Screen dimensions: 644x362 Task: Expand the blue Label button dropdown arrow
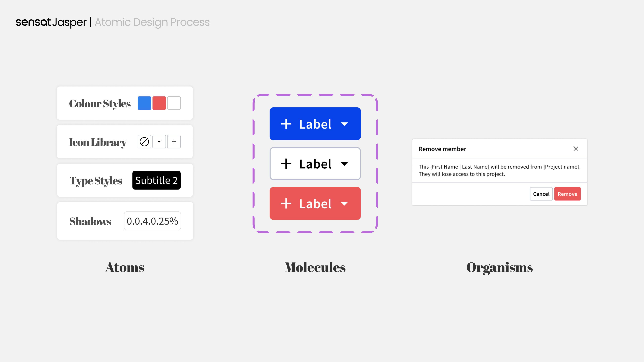pos(344,124)
